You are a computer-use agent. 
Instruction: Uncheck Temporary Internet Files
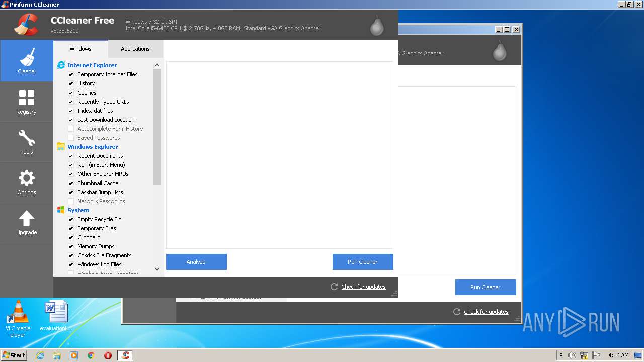click(71, 74)
